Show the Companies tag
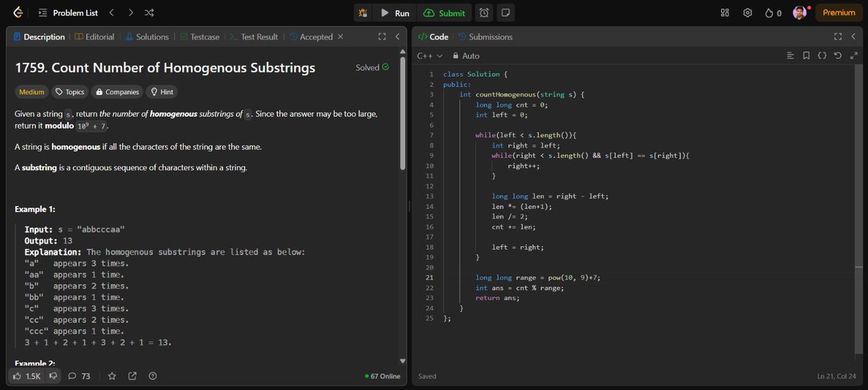This screenshot has width=868, height=390. coord(117,92)
